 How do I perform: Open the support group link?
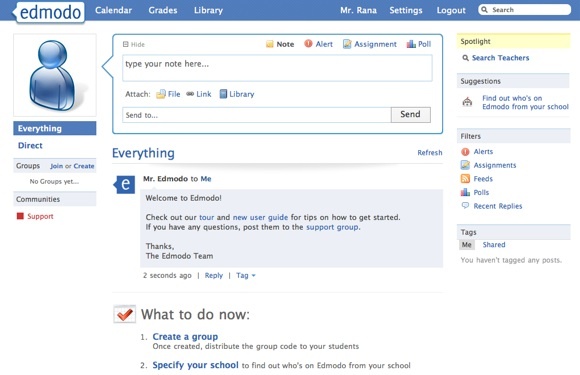332,227
